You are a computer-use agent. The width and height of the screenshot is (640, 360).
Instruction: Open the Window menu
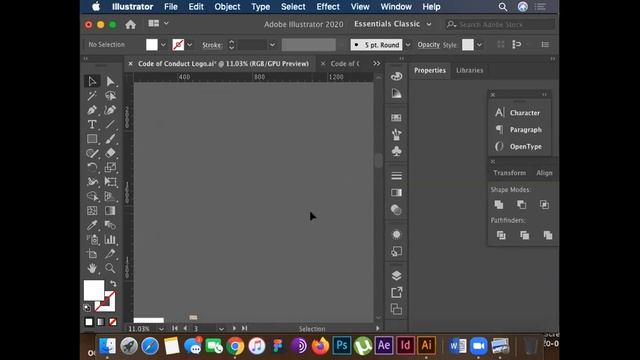pos(396,7)
